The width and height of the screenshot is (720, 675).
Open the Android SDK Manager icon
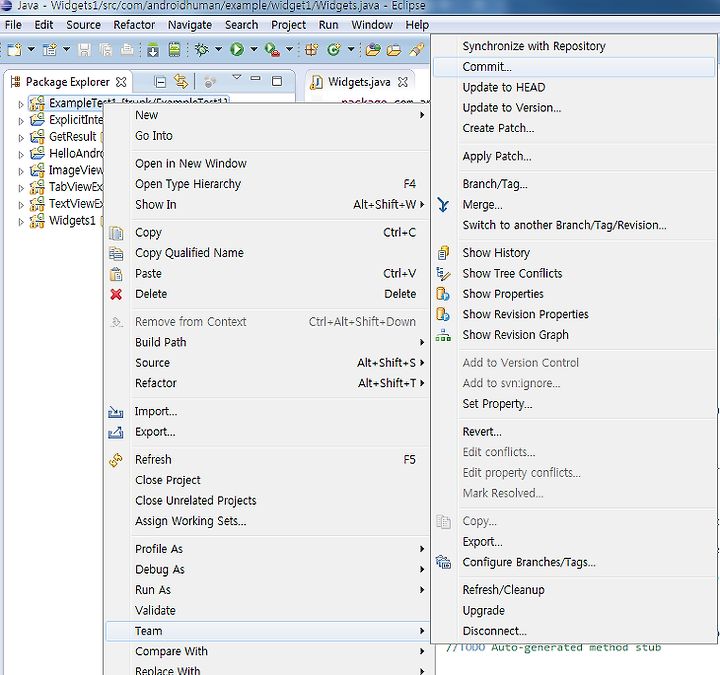coord(153,49)
